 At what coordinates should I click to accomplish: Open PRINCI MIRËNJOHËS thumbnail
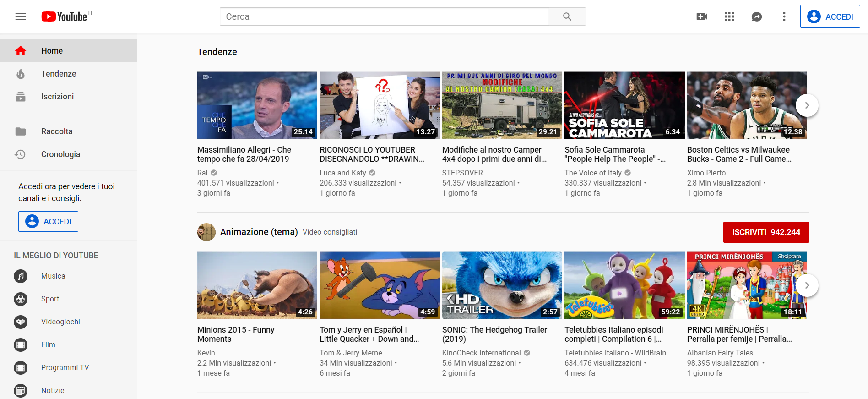pyautogui.click(x=747, y=285)
